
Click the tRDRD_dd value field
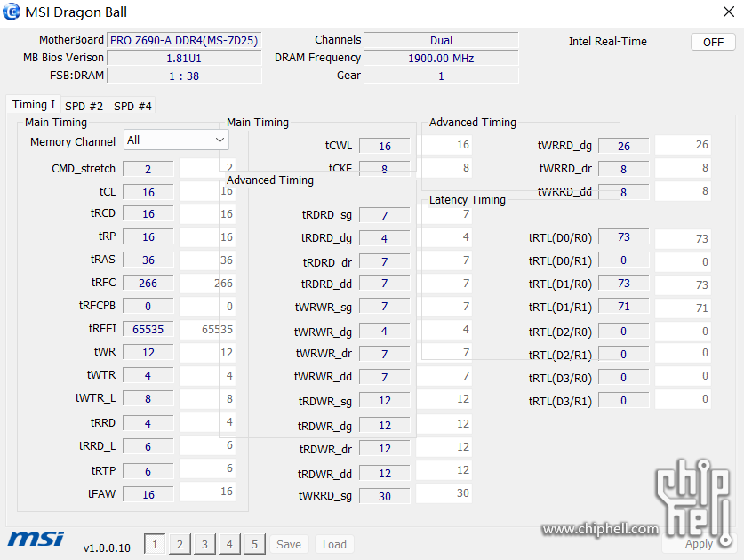coord(384,284)
